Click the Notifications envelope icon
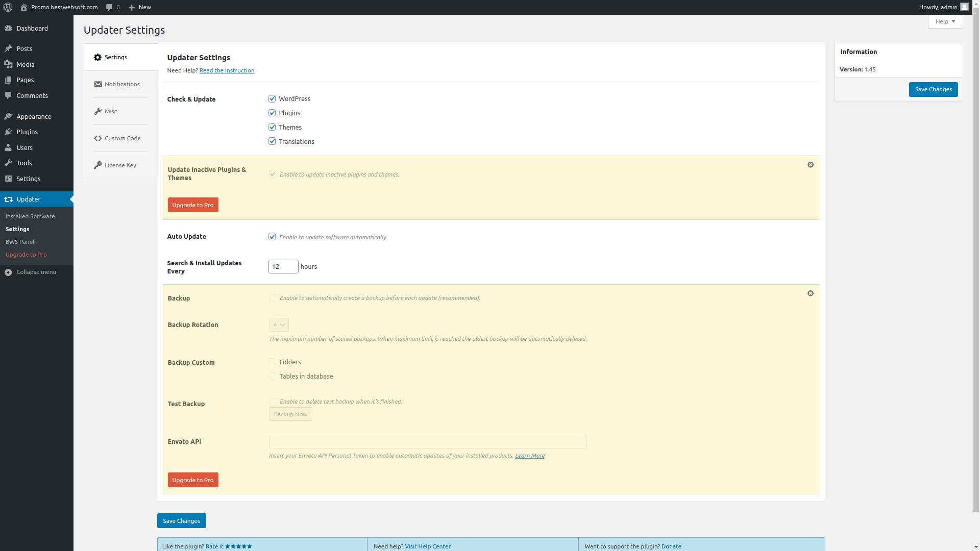 (98, 84)
